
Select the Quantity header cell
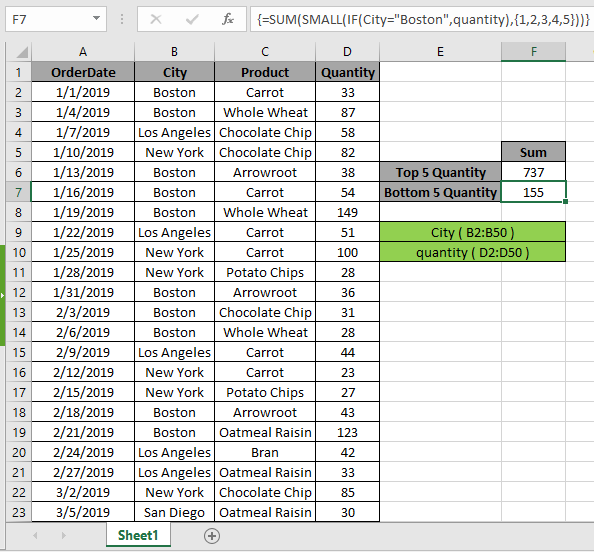pyautogui.click(x=347, y=72)
